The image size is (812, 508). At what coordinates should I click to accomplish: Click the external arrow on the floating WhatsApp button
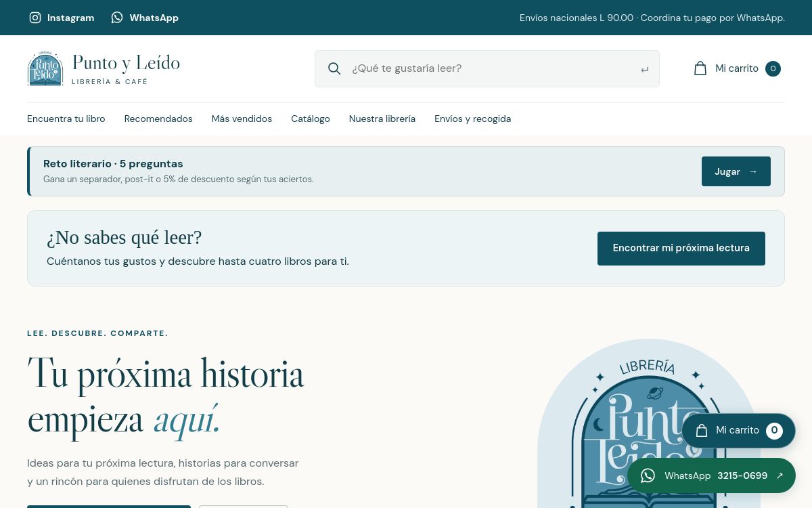click(x=780, y=475)
